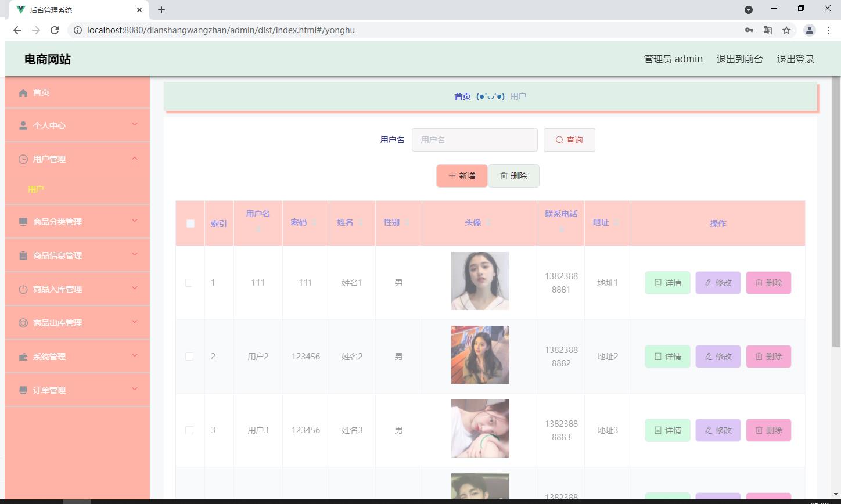Sort by 联系电话 column sort arrows
The image size is (841, 504).
pos(561,229)
